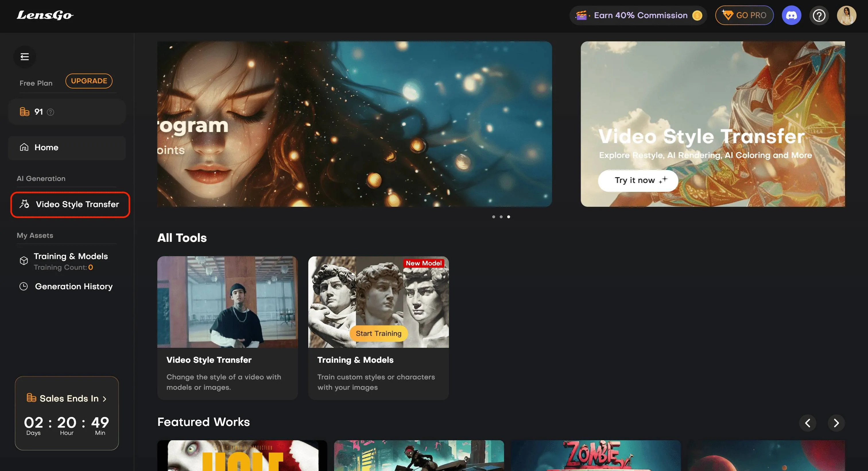Open the Video Style Transfer tool card
The image size is (868, 471).
coord(227,327)
